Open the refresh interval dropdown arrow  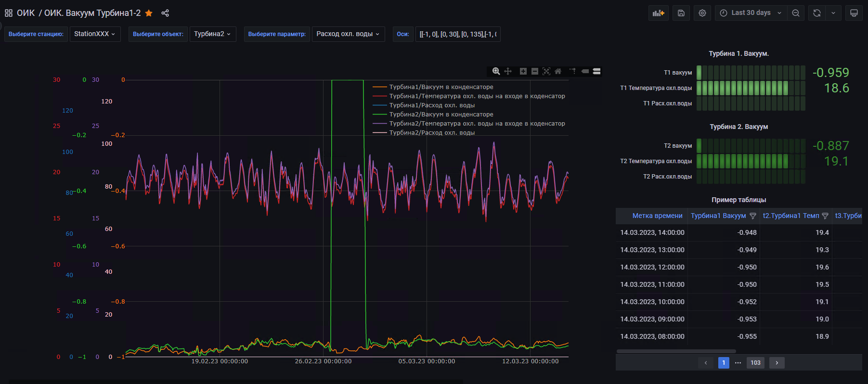(833, 13)
